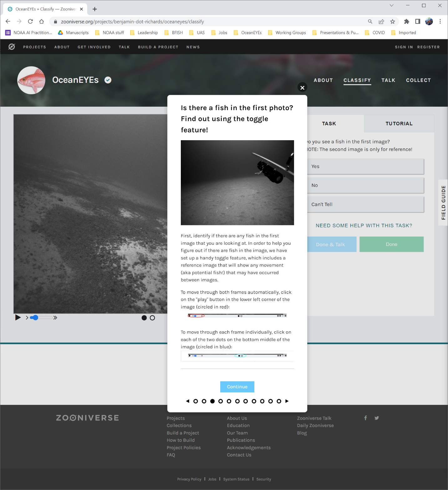
Task: Select the Can't Tell answer
Action: click(365, 204)
